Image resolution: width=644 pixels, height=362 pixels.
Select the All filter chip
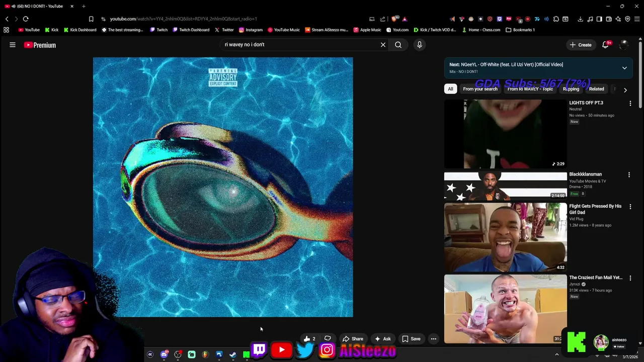pos(450,89)
